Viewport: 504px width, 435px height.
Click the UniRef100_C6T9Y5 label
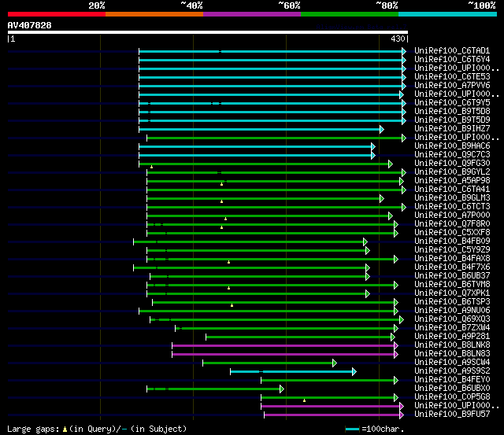pos(452,103)
